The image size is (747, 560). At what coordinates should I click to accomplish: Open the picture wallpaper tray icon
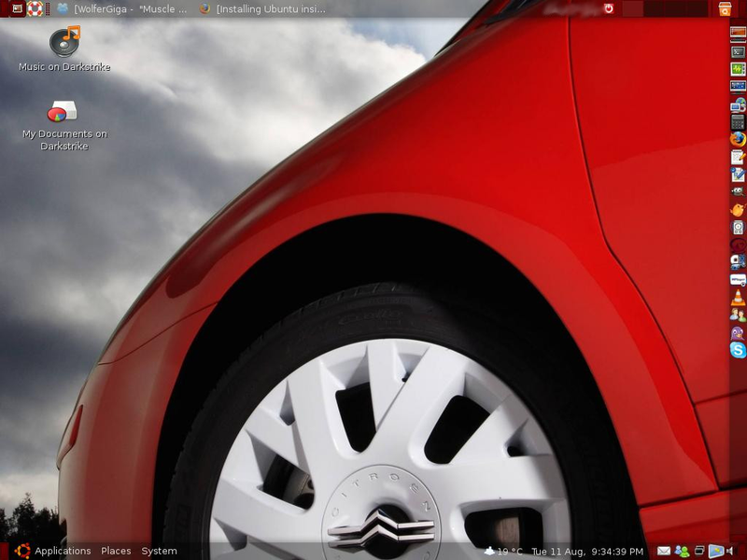tap(715, 551)
